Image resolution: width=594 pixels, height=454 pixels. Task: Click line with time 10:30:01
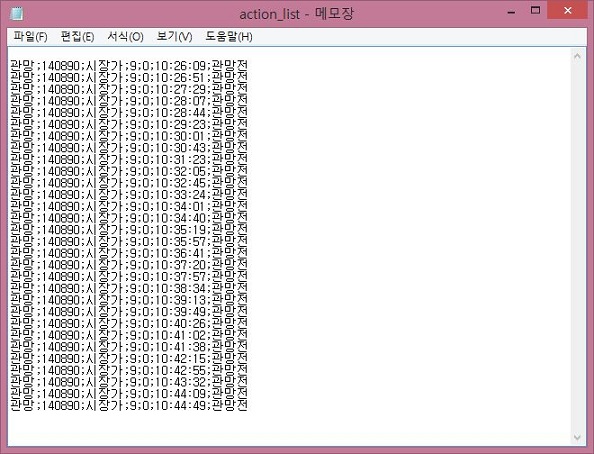coord(129,136)
